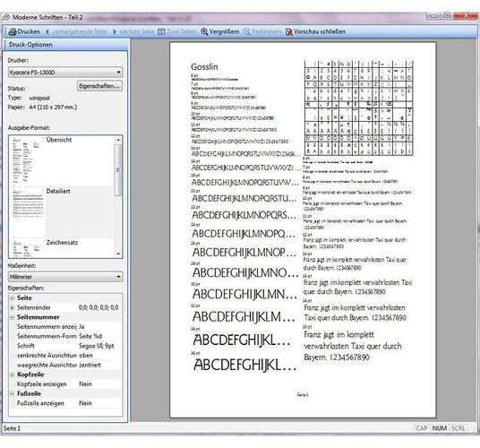Collapse the Seite property group
480x448 pixels.
[12, 298]
